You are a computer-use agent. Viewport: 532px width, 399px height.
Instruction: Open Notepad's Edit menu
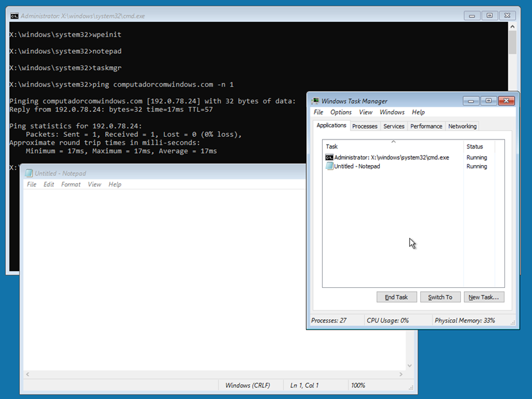[48, 184]
